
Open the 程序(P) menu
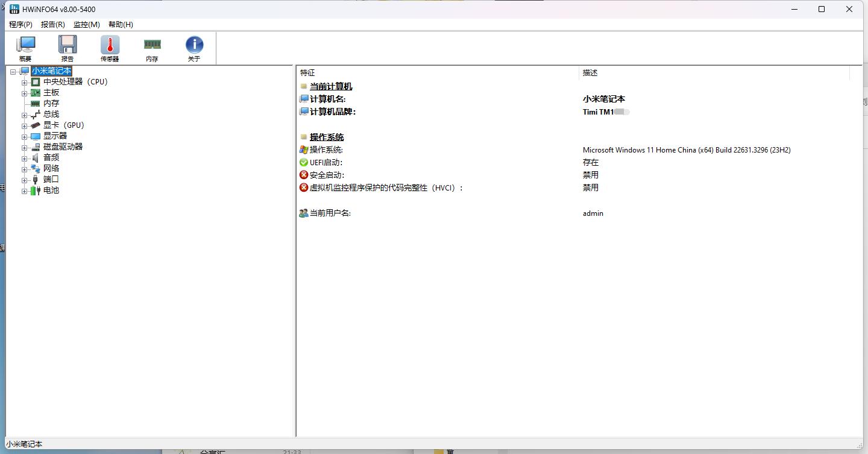coord(20,24)
